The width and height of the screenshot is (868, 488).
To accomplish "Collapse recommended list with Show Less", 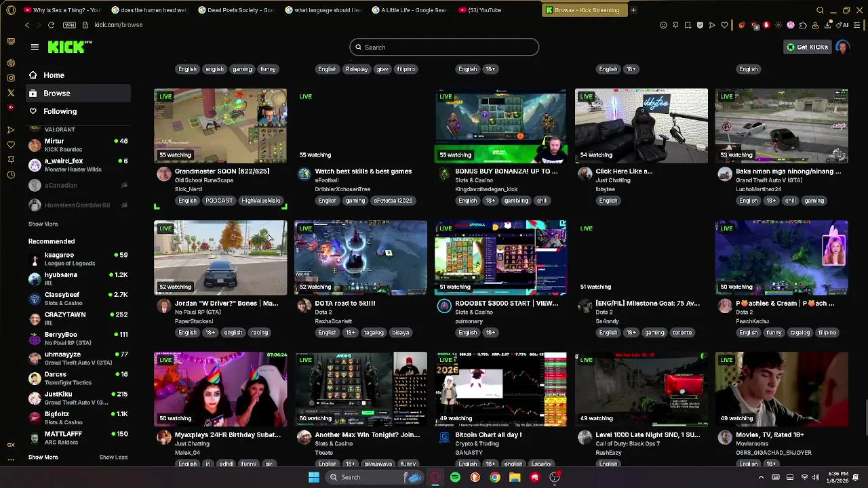I will pos(113,457).
